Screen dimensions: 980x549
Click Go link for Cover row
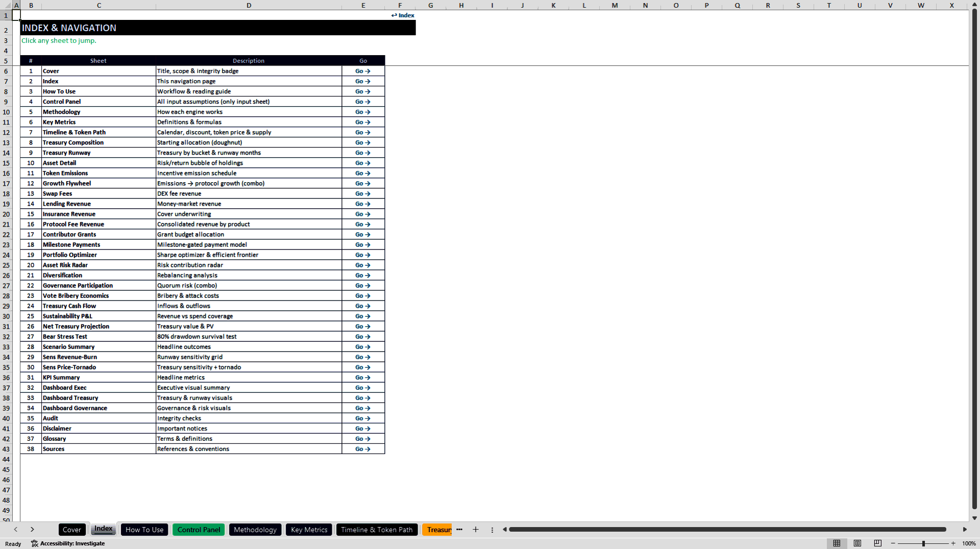[363, 71]
